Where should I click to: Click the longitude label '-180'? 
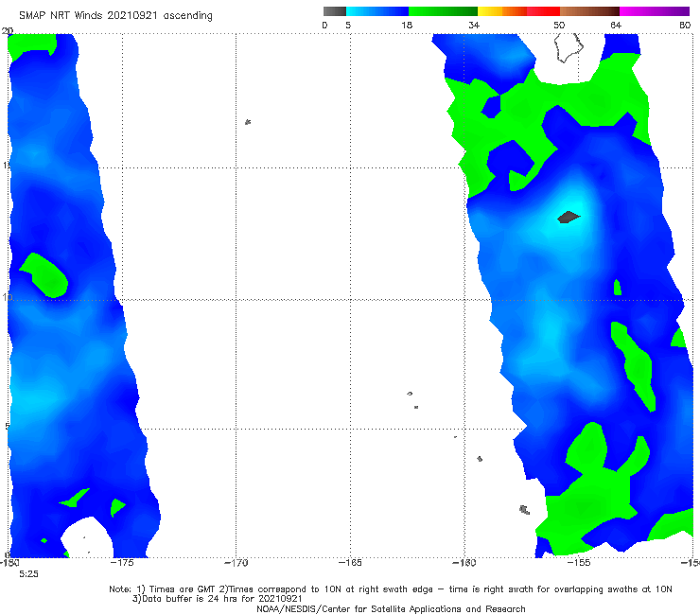[x=9, y=563]
